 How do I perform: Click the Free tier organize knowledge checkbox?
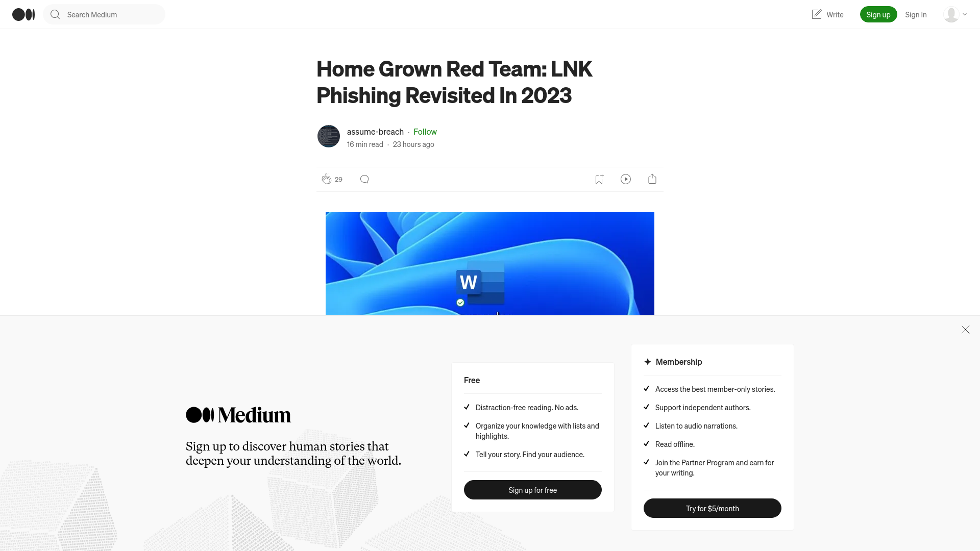tap(467, 425)
